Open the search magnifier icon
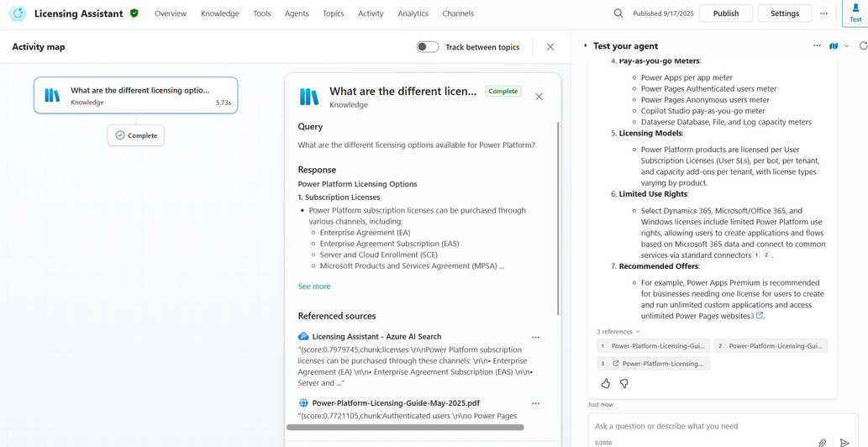The height and width of the screenshot is (447, 868). point(618,13)
